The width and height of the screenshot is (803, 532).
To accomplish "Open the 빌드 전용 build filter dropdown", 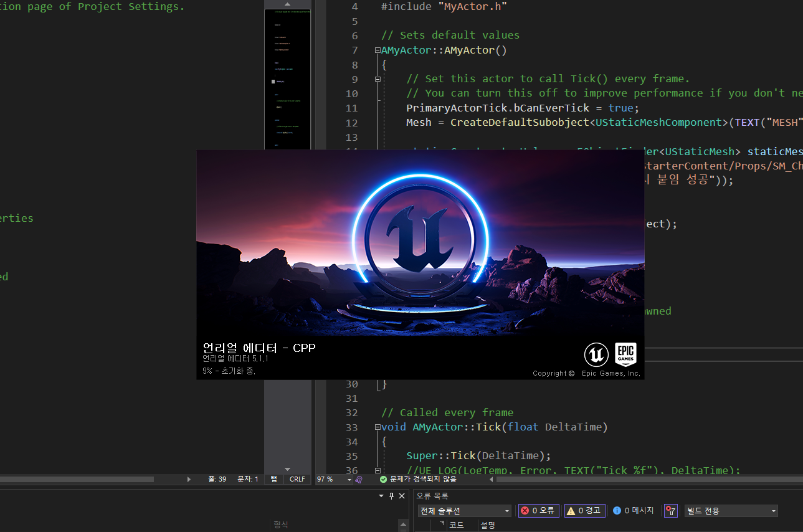I will pos(731,511).
